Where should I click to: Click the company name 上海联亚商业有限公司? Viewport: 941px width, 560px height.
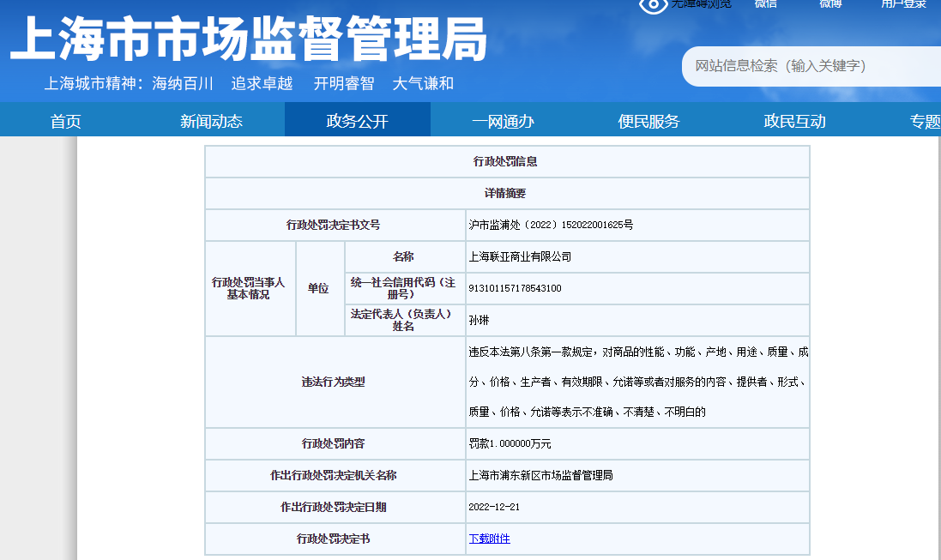point(520,256)
